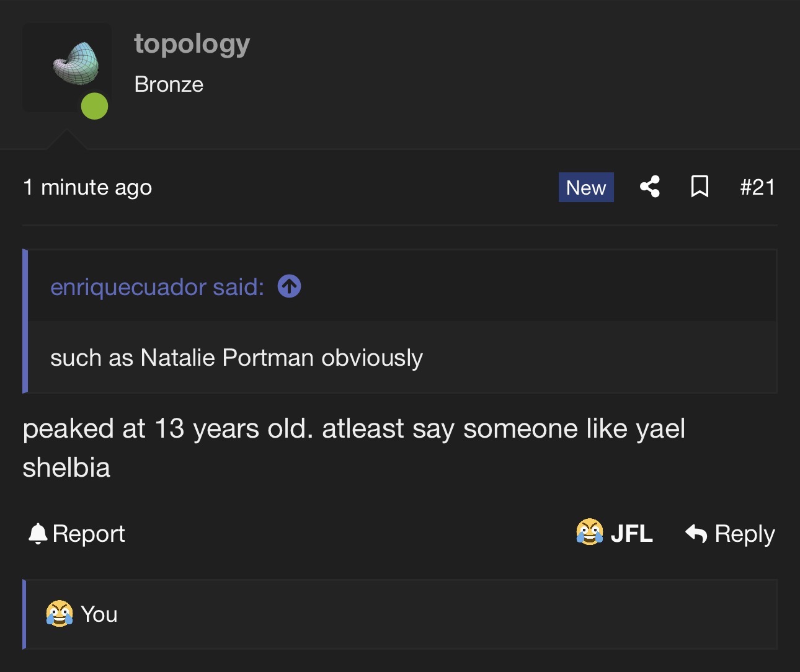
Task: Click the share post icon
Action: pos(649,187)
